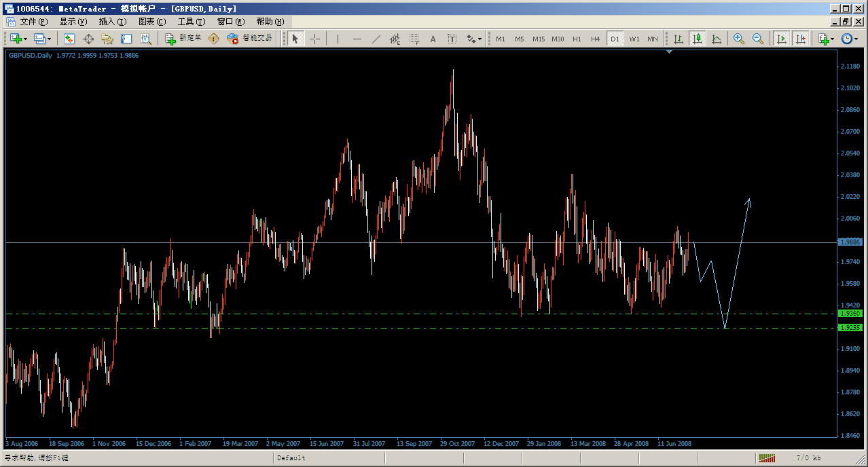868x467 pixels.
Task: Select the text A tool
Action: click(x=433, y=39)
